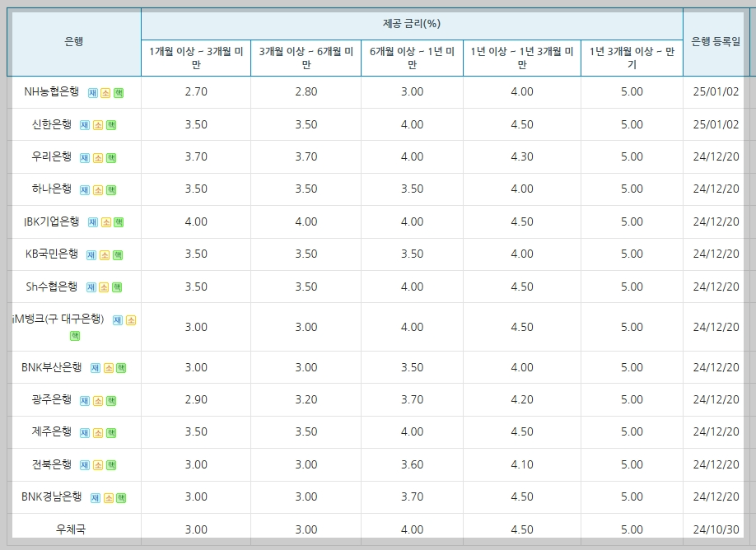Image resolution: width=756 pixels, height=550 pixels.
Task: Select the 4.20 rate for 광주은행
Action: (x=522, y=399)
